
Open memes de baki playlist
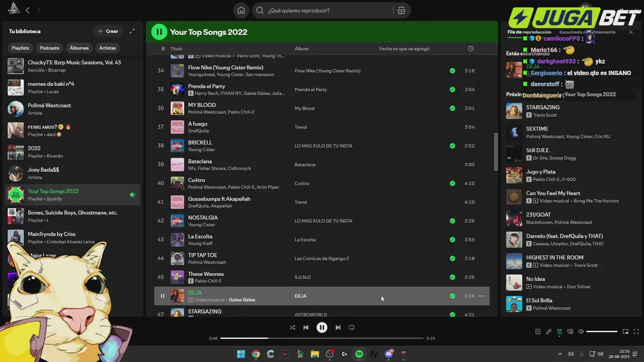coord(73,87)
